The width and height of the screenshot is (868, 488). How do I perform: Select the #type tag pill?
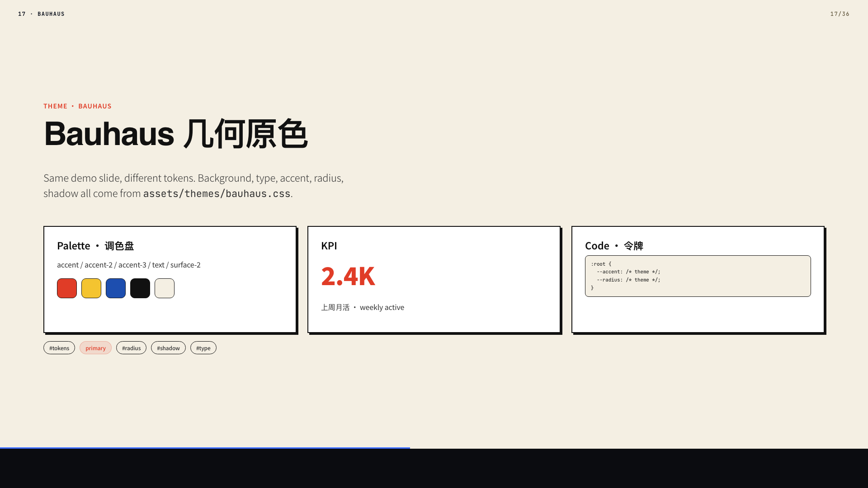click(203, 348)
